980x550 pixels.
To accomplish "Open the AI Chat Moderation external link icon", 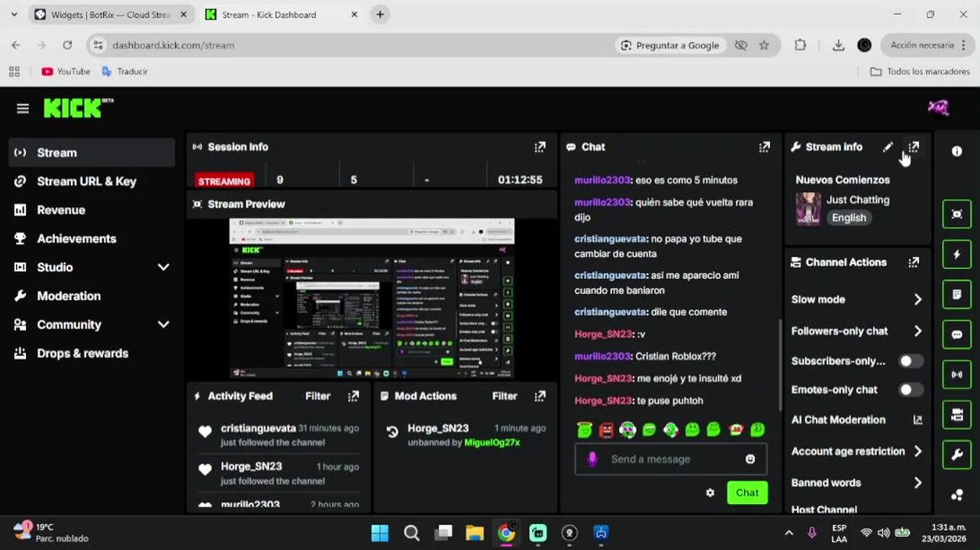I will [x=917, y=419].
